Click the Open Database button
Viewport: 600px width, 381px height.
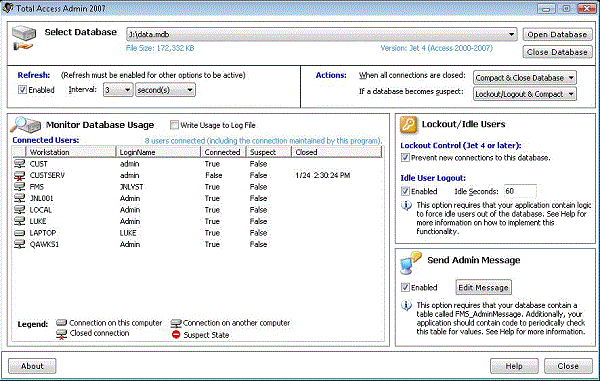point(557,34)
